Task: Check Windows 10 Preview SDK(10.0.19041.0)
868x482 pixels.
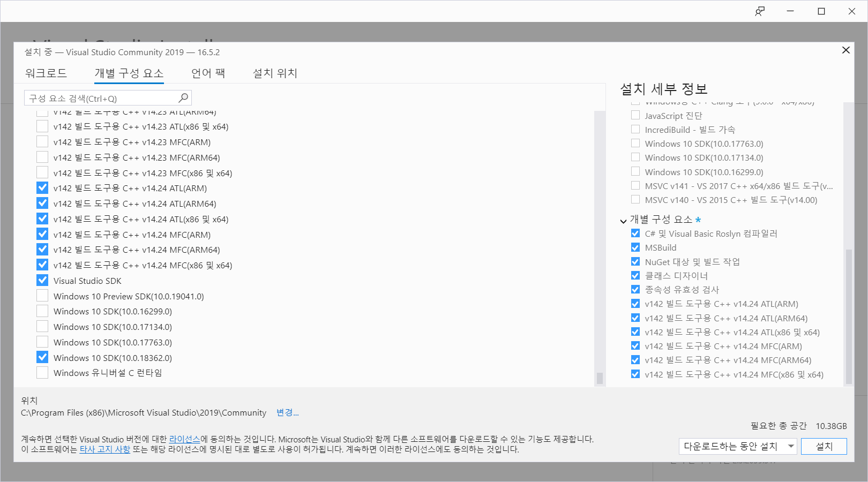Action: pos(42,296)
